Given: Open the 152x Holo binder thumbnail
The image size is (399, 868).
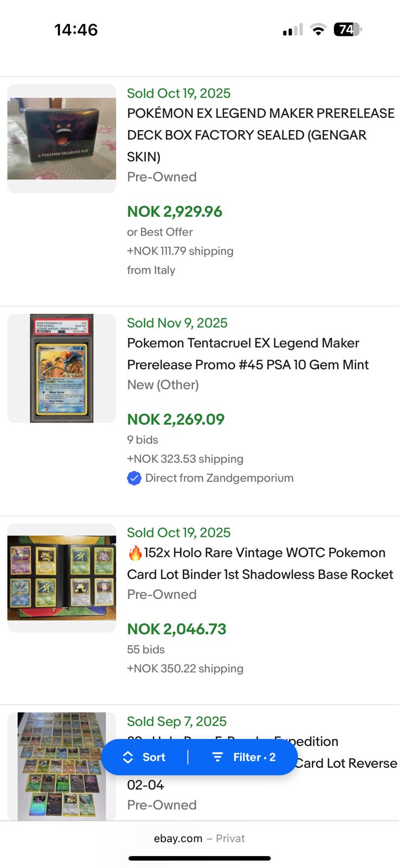Looking at the screenshot, I should pyautogui.click(x=62, y=578).
